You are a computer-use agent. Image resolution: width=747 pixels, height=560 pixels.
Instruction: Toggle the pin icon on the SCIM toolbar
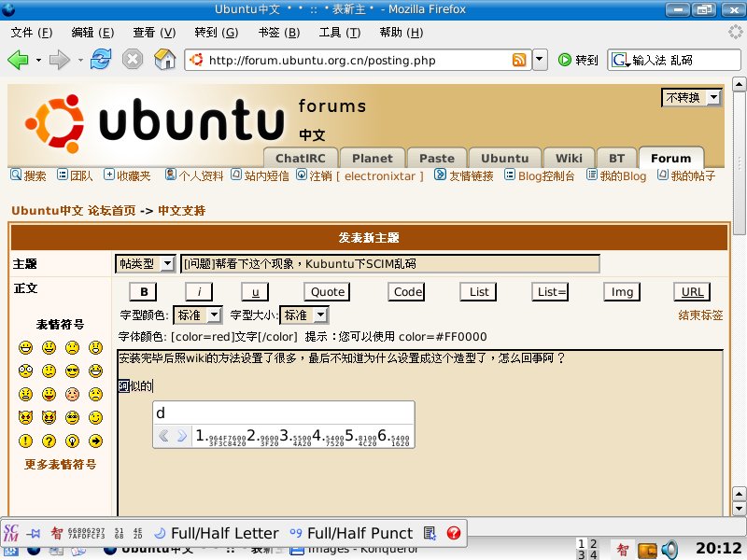click(34, 533)
